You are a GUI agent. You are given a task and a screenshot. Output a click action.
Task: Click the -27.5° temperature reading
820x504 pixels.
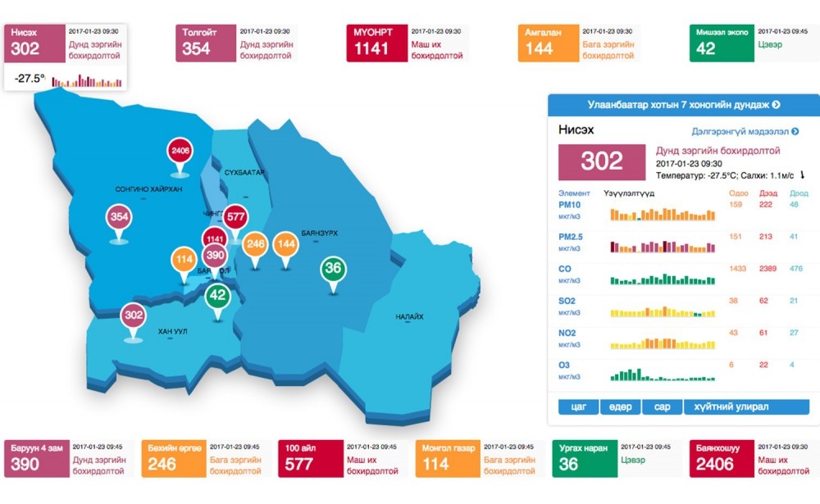tap(30, 79)
